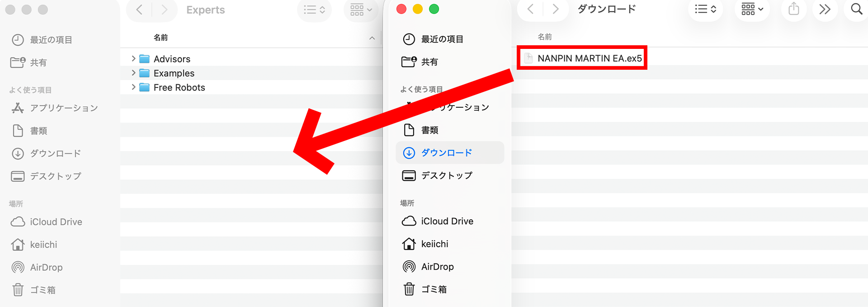Select ダウンロード in the front window sidebar

446,153
